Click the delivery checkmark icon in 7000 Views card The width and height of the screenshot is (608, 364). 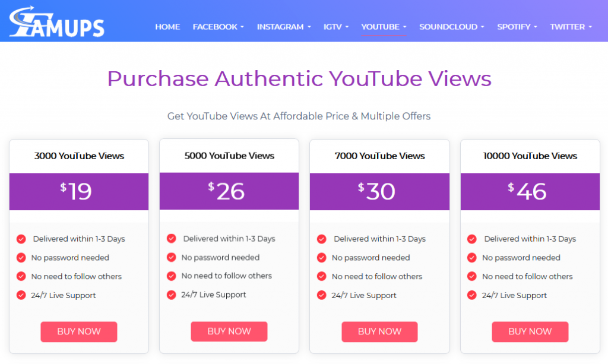tap(321, 239)
